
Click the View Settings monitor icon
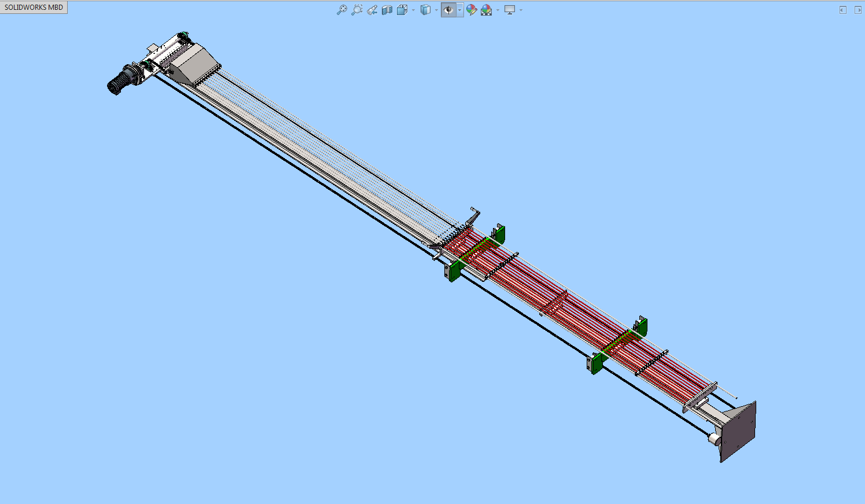[510, 10]
